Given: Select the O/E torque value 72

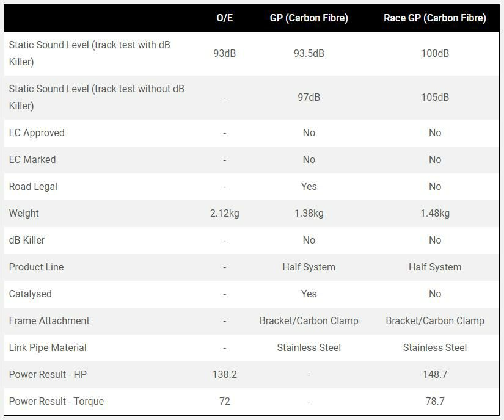Looking at the screenshot, I should click(x=224, y=401).
